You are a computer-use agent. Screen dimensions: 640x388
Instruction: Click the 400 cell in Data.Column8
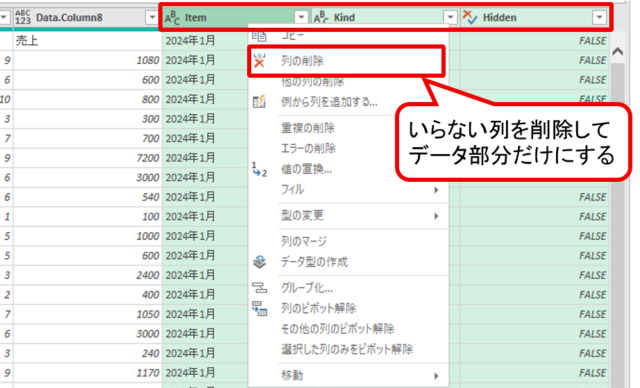87,295
